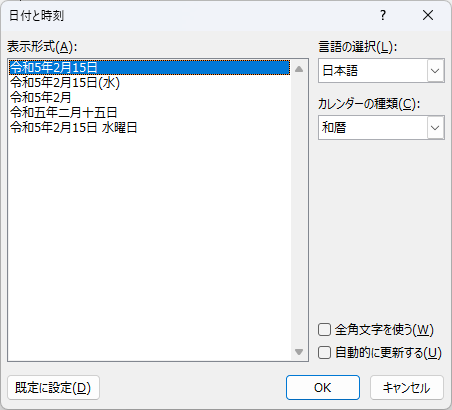Select format 令和5年2月

coord(40,97)
